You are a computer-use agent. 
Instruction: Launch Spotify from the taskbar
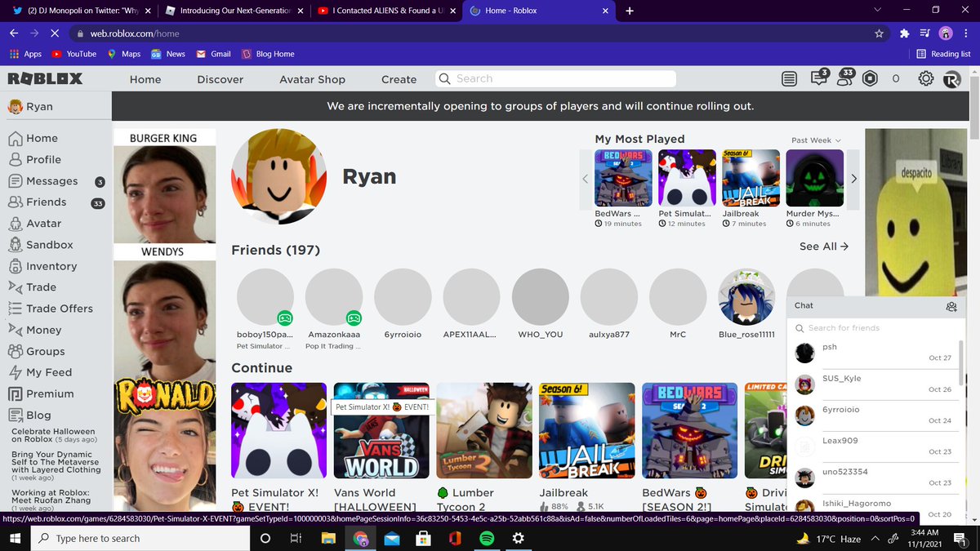tap(486, 539)
